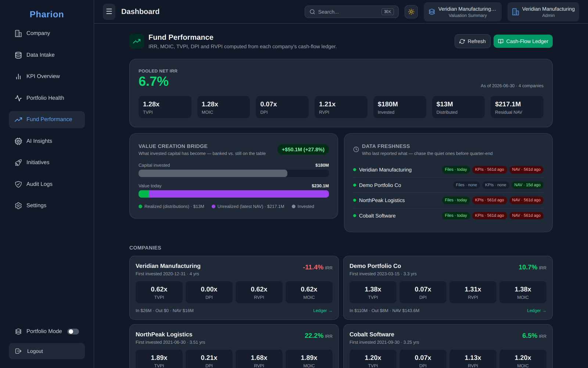Screen dimensions: 588x368
Task: Click the Capital invested progress bar
Action: click(234, 173)
